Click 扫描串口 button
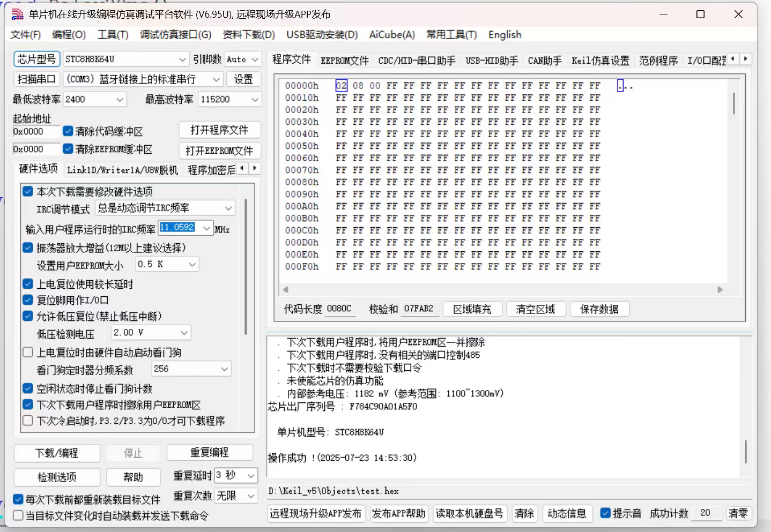Viewport: 771px width, 532px height. coord(36,79)
